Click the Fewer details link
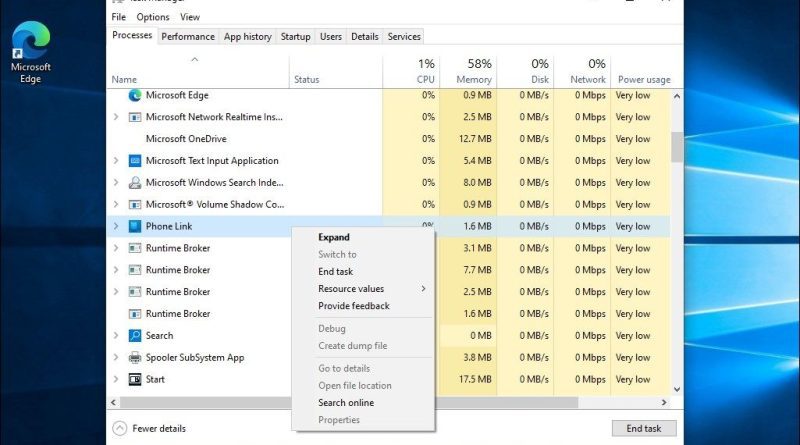 tap(159, 429)
